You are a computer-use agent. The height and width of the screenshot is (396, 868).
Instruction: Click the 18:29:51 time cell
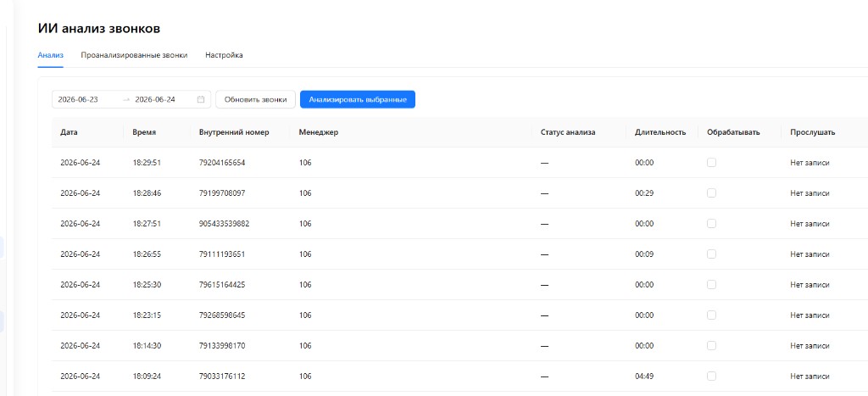coord(147,163)
